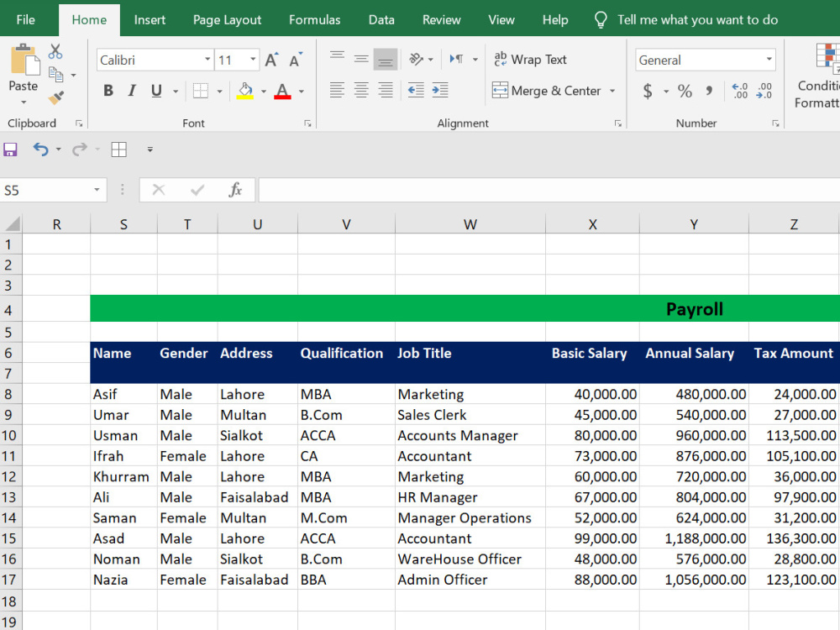The image size is (840, 630).
Task: Expand the Merge & Center options
Action: pos(612,90)
